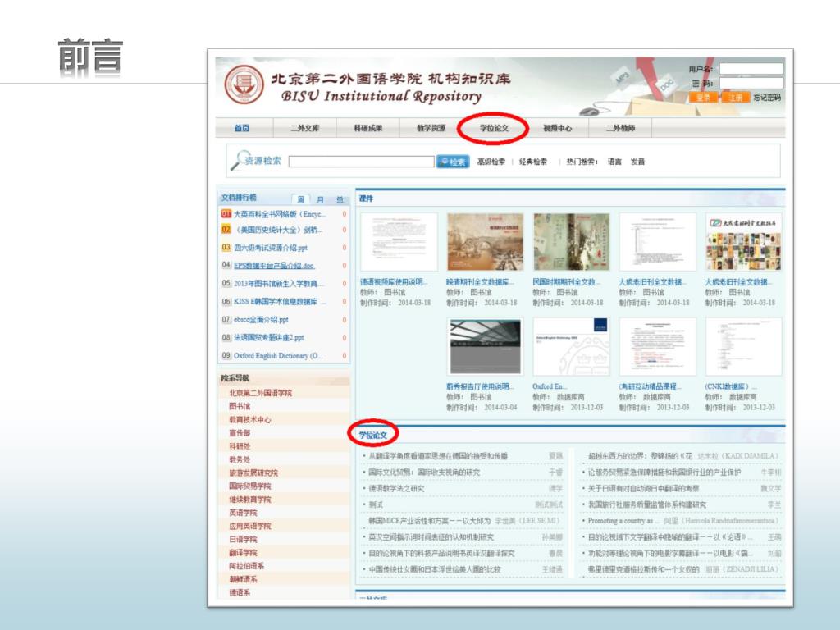The image size is (840, 630).
Task: Select 日语学院 in department navigation
Action: click(x=243, y=540)
